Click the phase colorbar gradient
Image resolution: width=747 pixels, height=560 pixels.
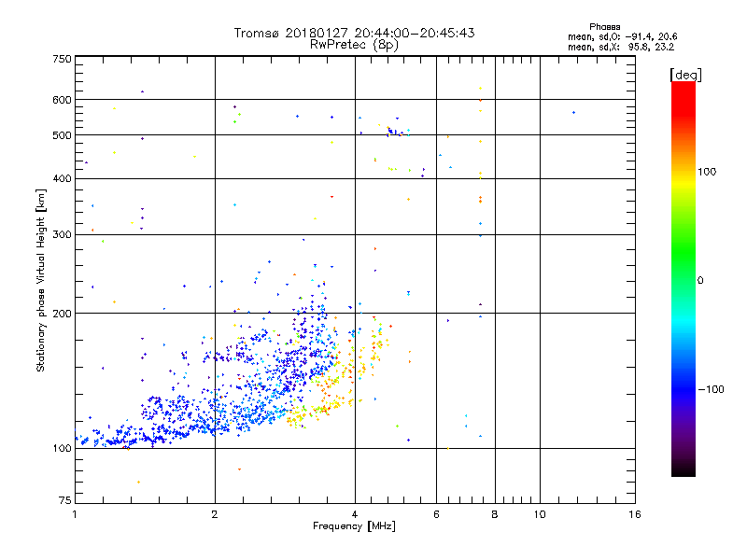click(x=684, y=279)
